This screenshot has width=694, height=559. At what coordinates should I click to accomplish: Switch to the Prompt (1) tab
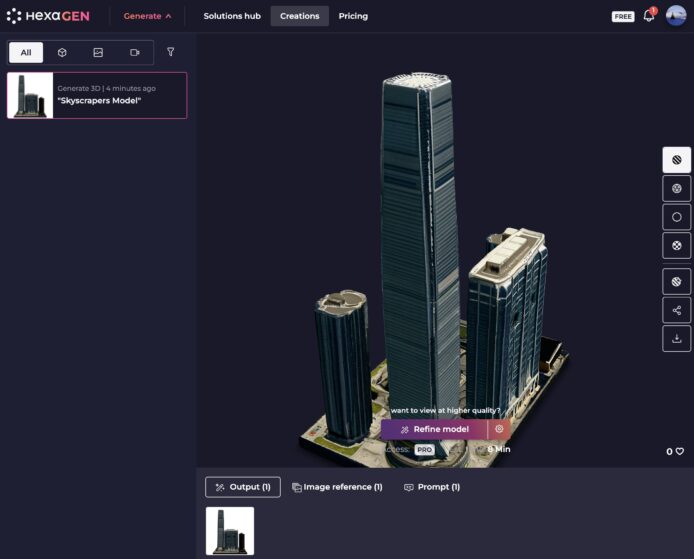pos(432,487)
